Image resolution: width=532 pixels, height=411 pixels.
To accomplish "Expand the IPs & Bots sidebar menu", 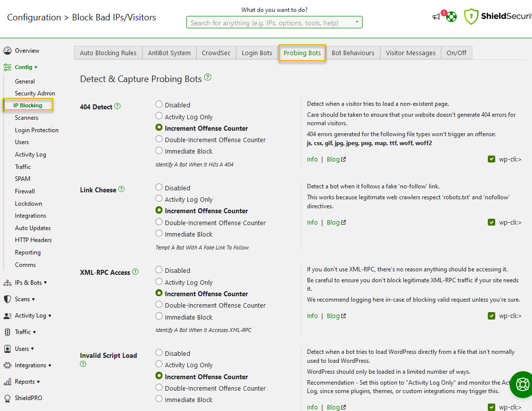I will [x=7, y=282].
